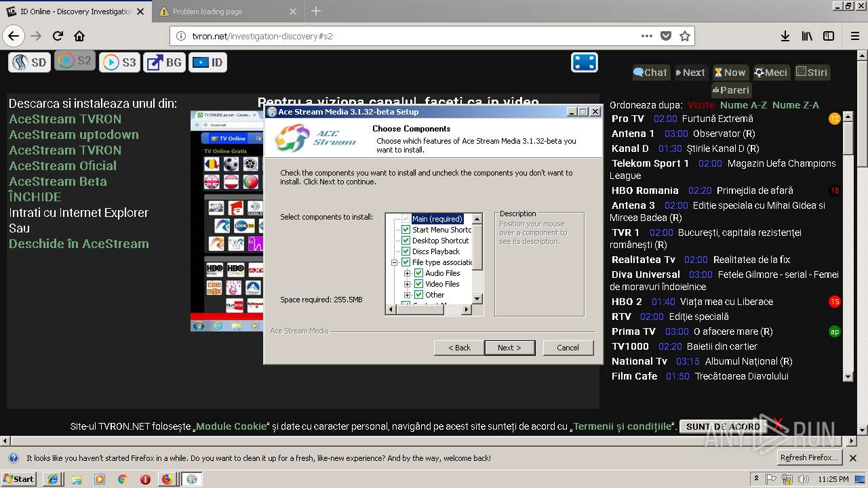868x488 pixels.
Task: Cancel the Ace Stream installation
Action: coord(568,348)
